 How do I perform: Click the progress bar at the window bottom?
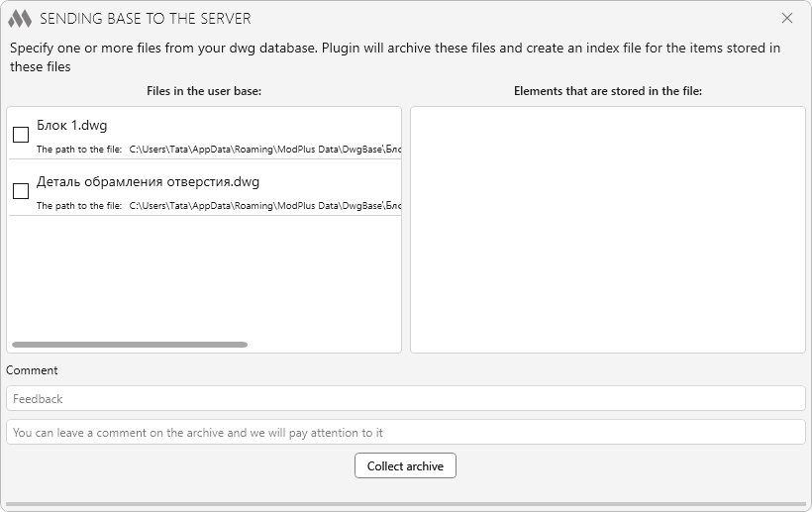click(406, 504)
